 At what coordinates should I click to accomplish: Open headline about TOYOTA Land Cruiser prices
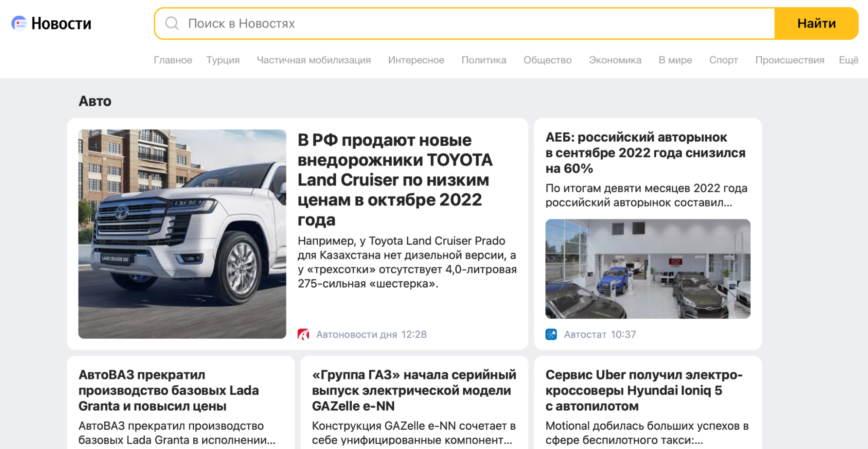click(395, 180)
